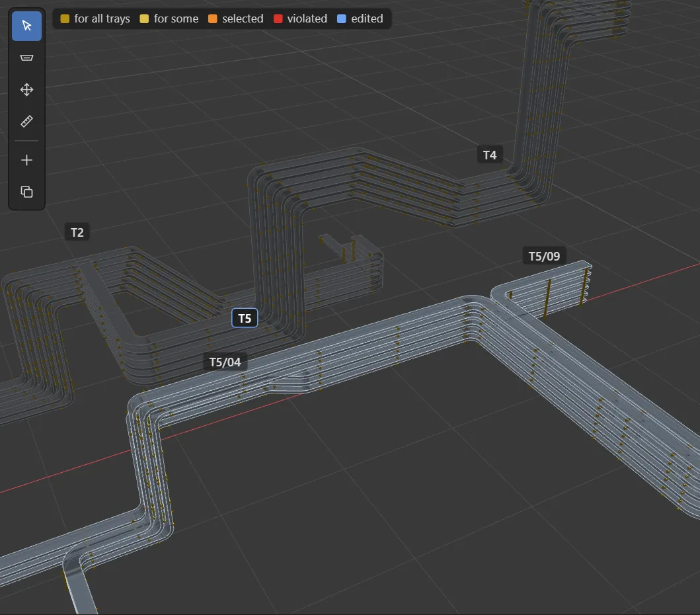Click the plus add icon
Viewport: 700px width, 615px height.
[27, 160]
